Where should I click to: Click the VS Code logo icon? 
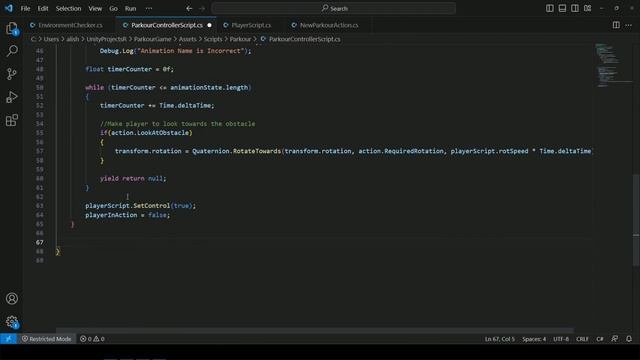(x=9, y=8)
